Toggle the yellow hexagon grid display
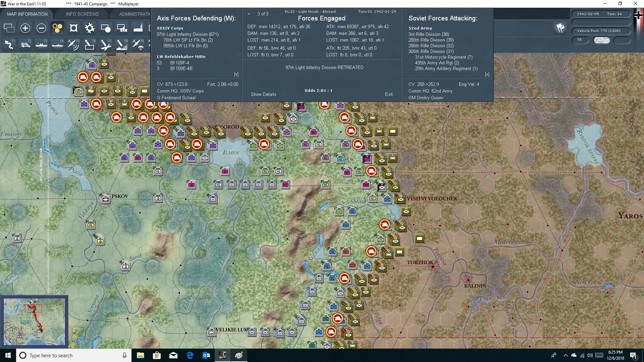 pos(57,28)
